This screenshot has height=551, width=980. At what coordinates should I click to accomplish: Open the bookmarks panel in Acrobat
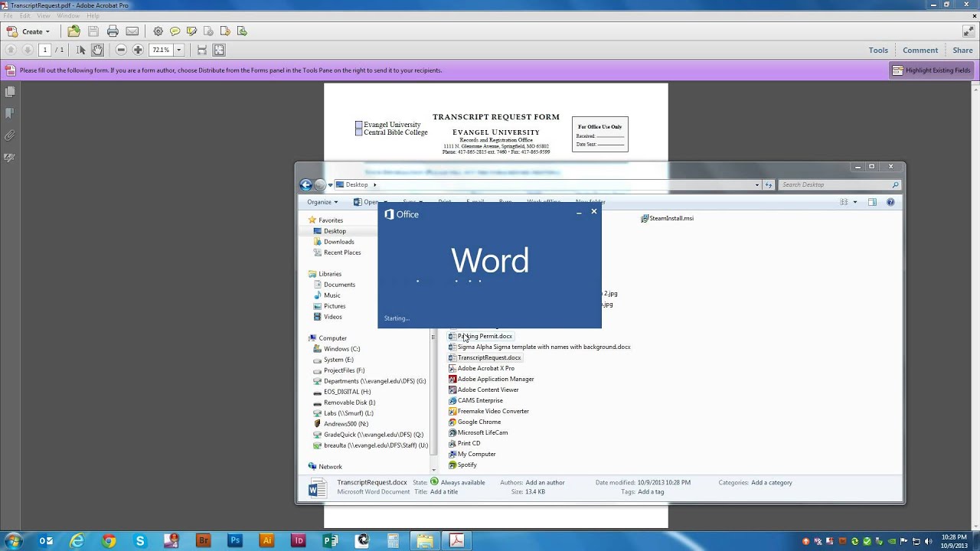click(x=10, y=113)
